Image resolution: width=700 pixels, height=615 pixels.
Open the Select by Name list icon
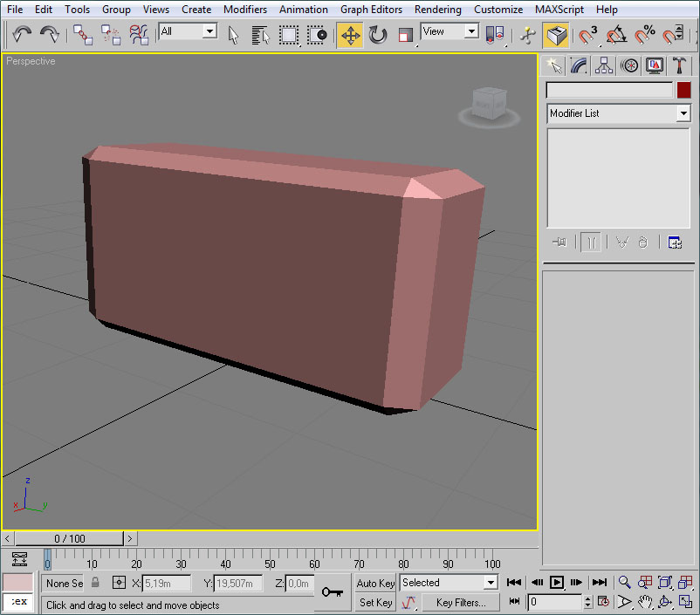(260, 35)
